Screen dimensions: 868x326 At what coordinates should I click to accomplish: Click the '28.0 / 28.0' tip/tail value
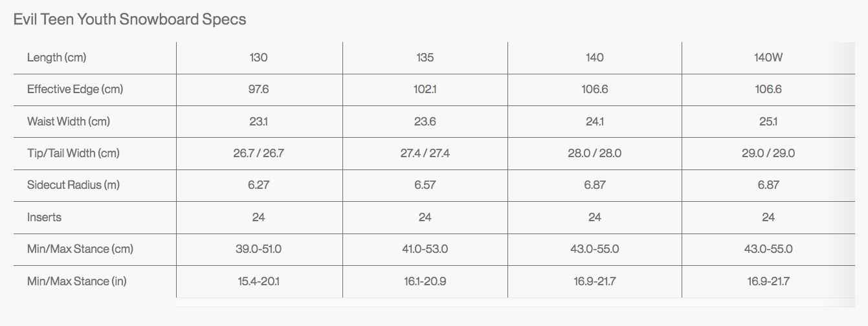coord(594,153)
